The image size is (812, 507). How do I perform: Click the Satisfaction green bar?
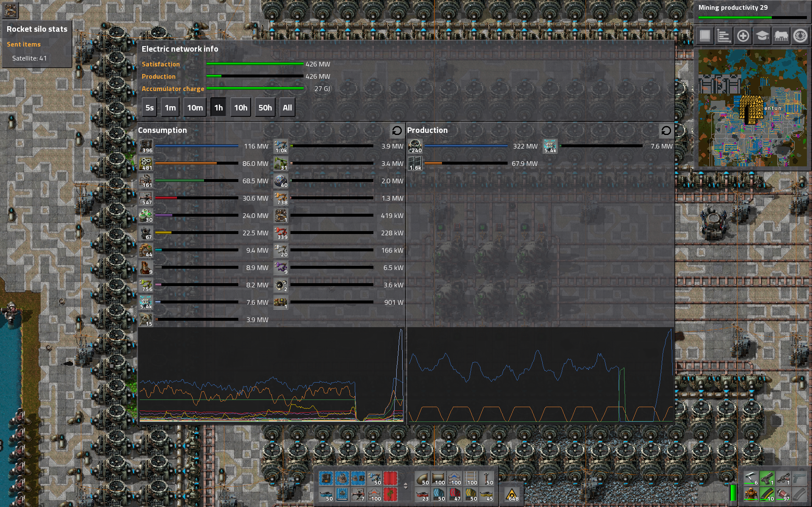click(x=255, y=64)
